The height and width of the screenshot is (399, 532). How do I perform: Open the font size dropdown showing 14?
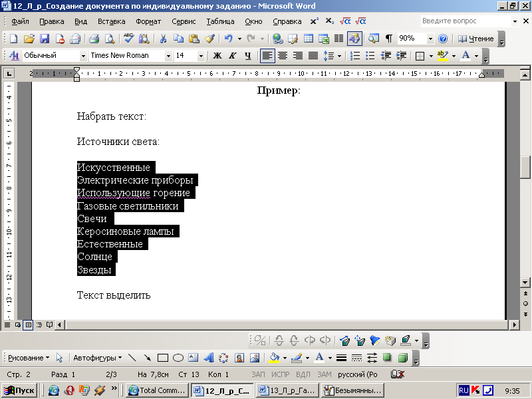tap(201, 56)
